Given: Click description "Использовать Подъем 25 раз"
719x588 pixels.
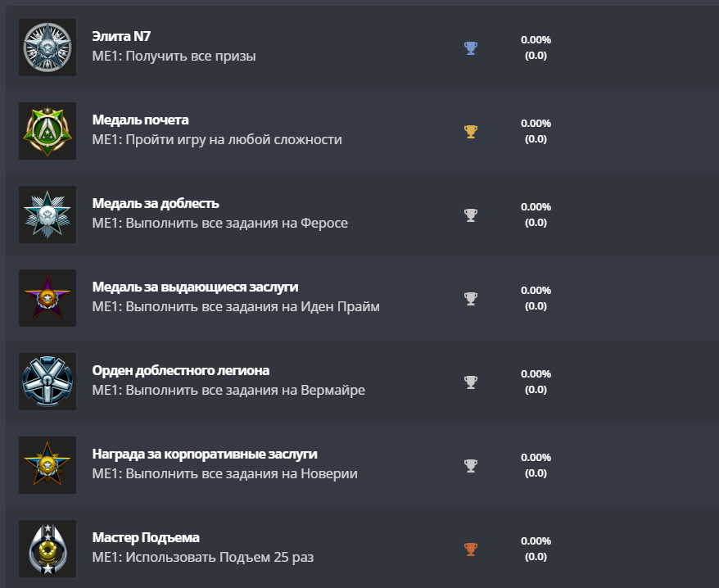Looking at the screenshot, I should tap(202, 558).
